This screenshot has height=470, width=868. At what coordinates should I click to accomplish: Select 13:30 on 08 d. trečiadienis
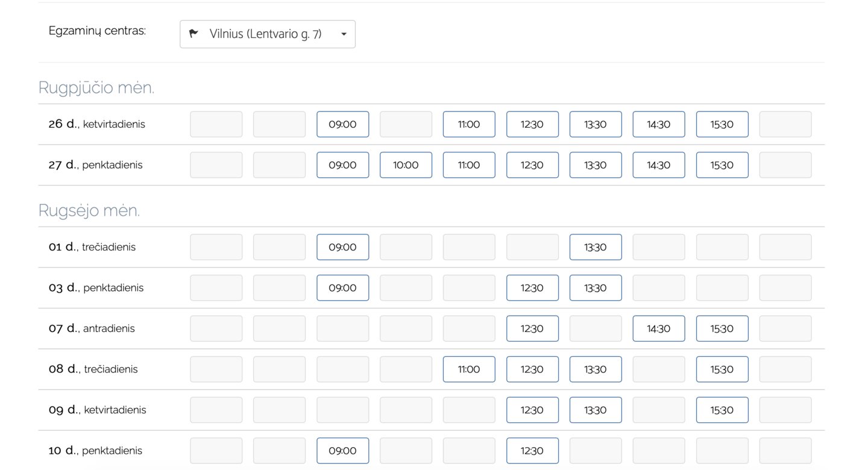pos(596,369)
